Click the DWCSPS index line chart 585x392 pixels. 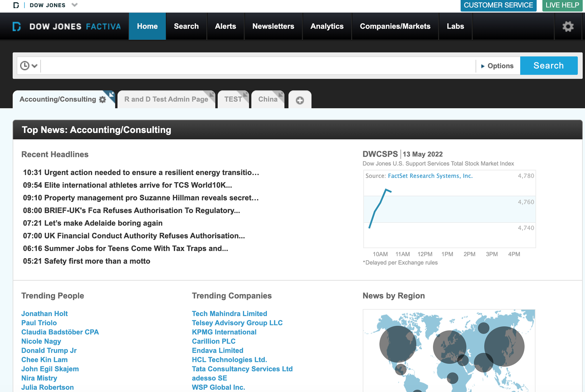pyautogui.click(x=449, y=209)
